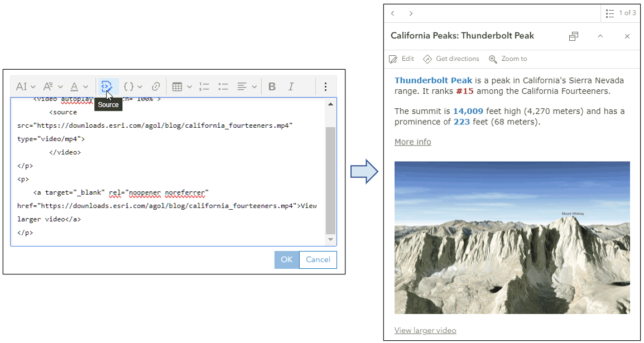Click the <source tag line

pyautogui.click(x=63, y=112)
